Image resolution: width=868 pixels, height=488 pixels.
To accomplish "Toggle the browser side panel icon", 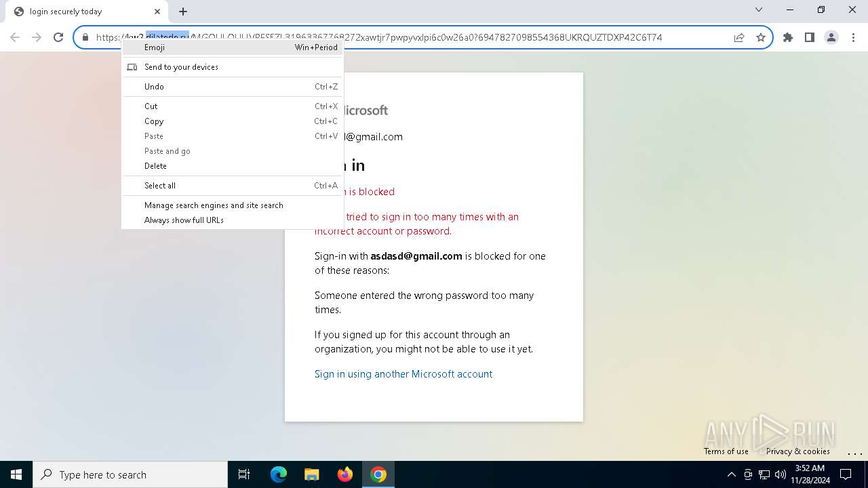I will coord(810,37).
